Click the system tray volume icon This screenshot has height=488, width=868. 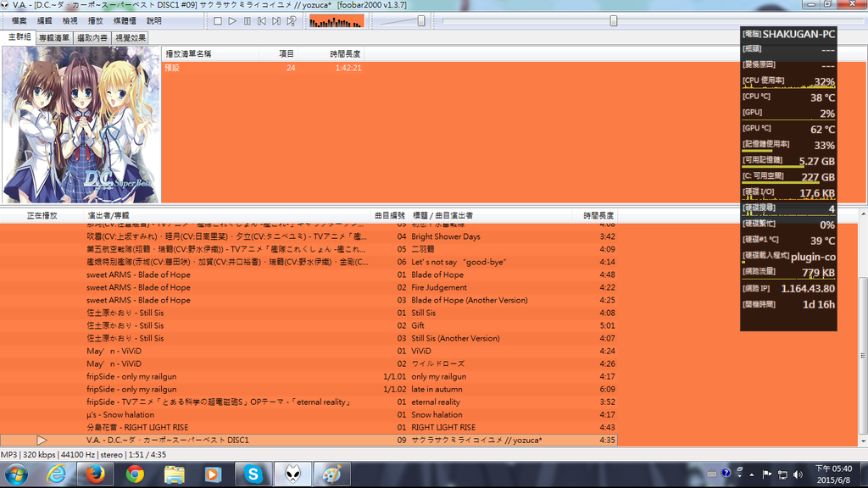[x=798, y=474]
